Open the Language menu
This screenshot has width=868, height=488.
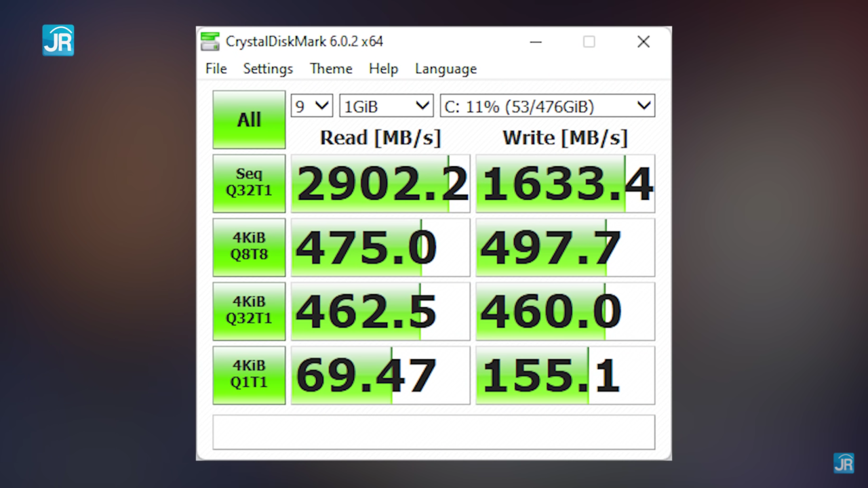point(446,68)
